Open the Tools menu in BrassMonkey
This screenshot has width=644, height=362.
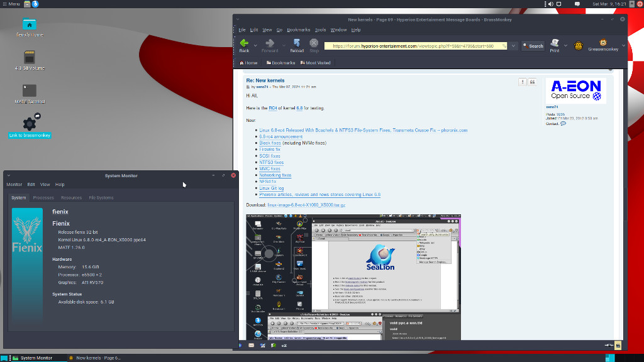pos(320,30)
